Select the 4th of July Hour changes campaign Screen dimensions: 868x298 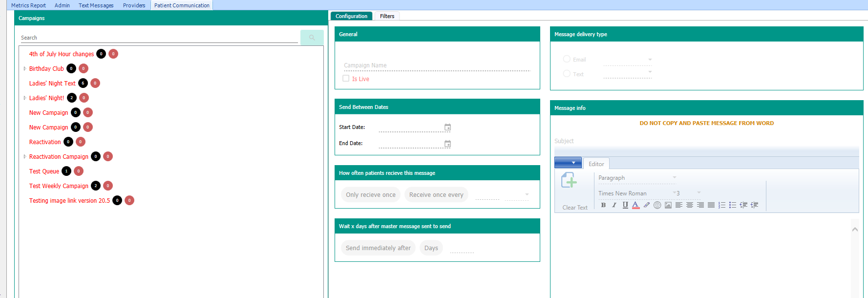(62, 54)
